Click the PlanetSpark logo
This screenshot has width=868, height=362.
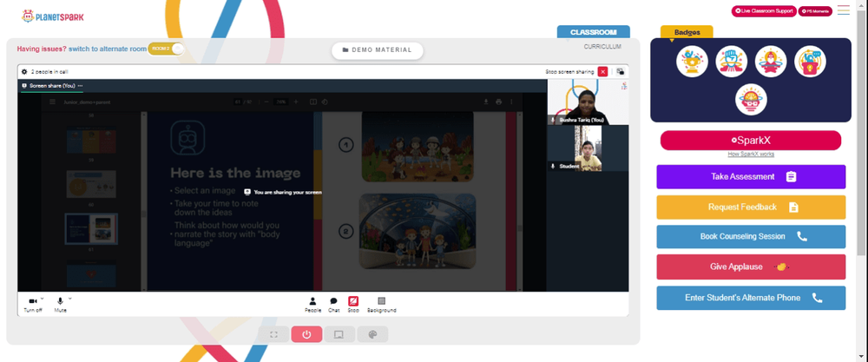[x=53, y=16]
